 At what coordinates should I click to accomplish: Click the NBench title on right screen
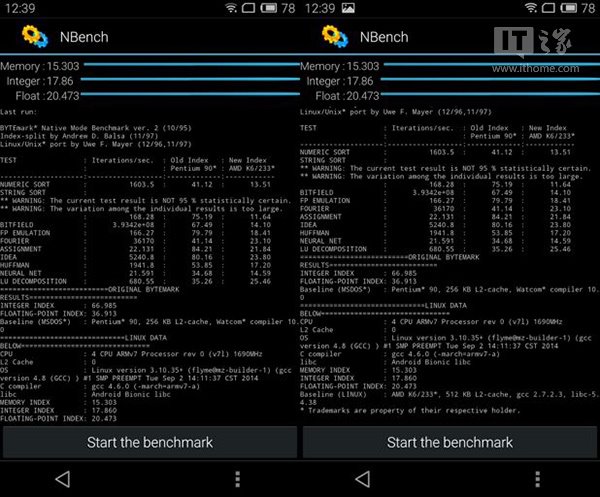tap(384, 37)
